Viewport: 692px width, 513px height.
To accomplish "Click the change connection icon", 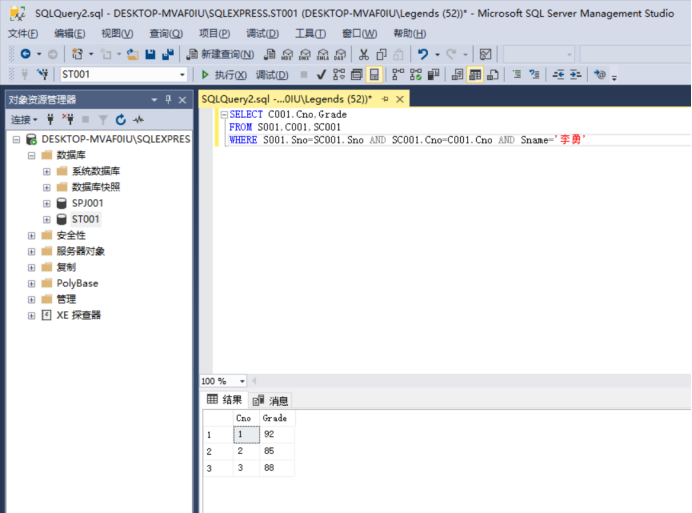I will coord(43,74).
